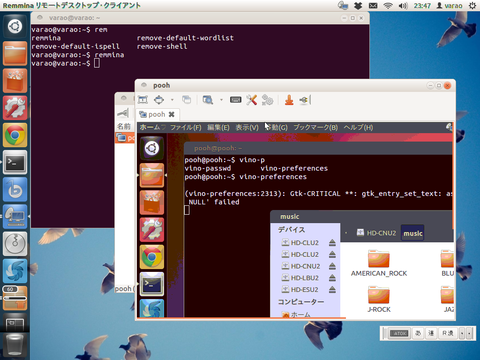Click 名前 column header in Remmina main window
This screenshot has width=480, height=360.
pyautogui.click(x=124, y=127)
